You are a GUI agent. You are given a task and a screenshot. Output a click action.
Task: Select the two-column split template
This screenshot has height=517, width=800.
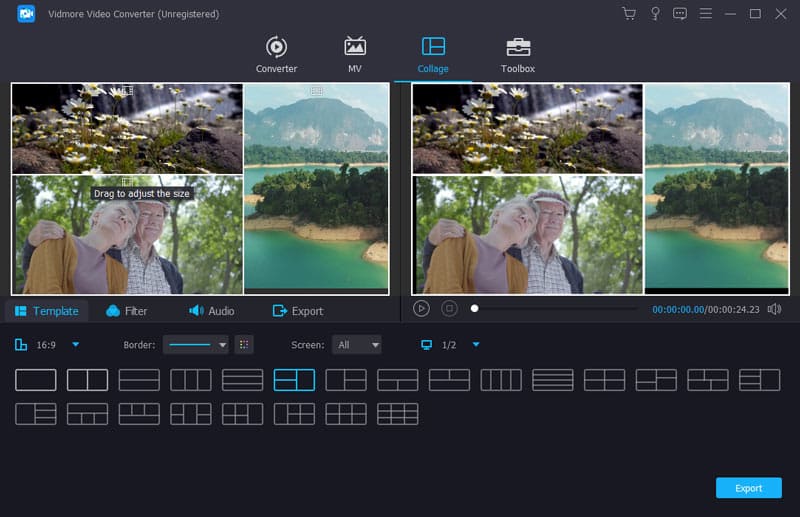[87, 380]
